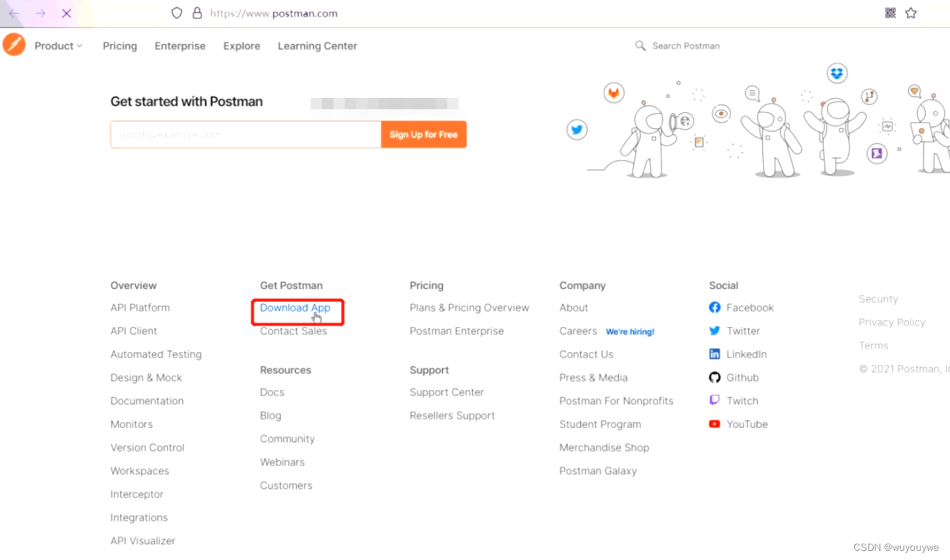Click the GitLab fox illustration icon
Viewport: 950px width, 560px height.
pos(614,93)
